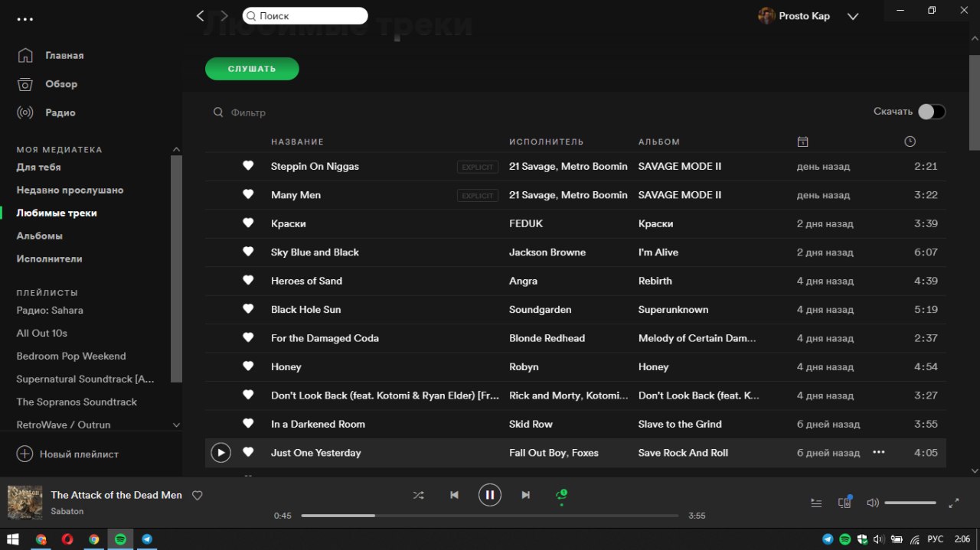Open the play queue
The width and height of the screenshot is (980, 550).
pyautogui.click(x=816, y=503)
